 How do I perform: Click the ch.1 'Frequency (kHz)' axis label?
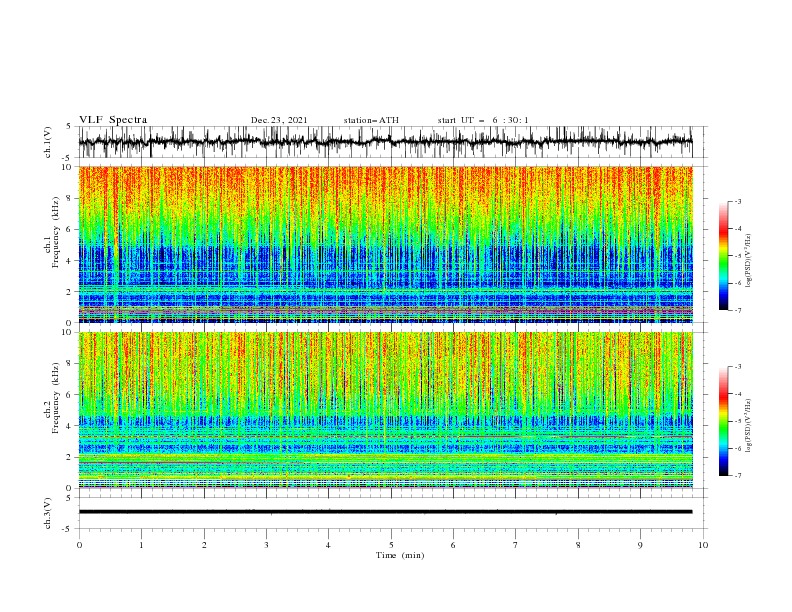pyautogui.click(x=56, y=233)
